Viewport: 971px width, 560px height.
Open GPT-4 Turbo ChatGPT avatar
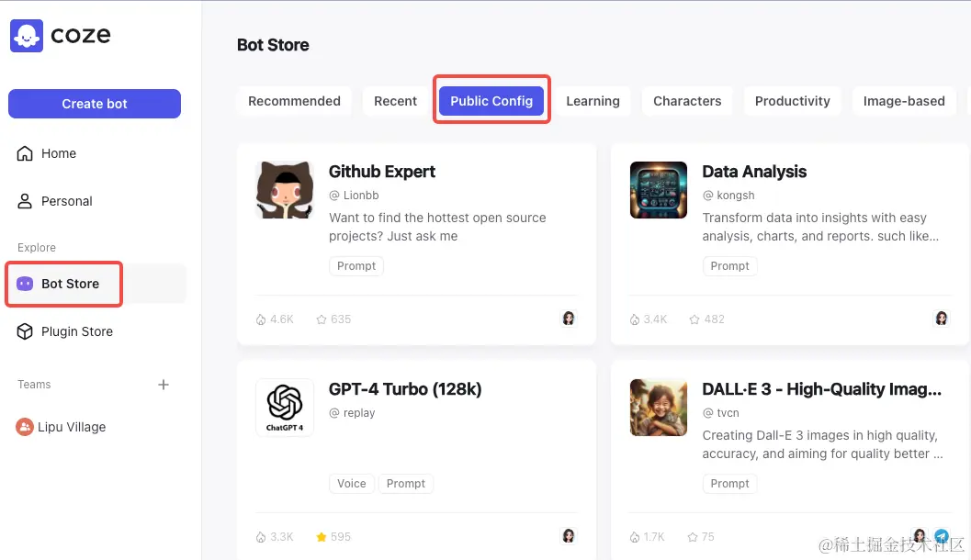coord(285,408)
